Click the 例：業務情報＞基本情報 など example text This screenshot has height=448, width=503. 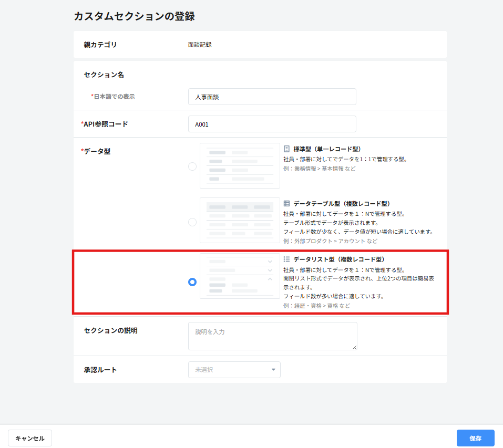[319, 169]
